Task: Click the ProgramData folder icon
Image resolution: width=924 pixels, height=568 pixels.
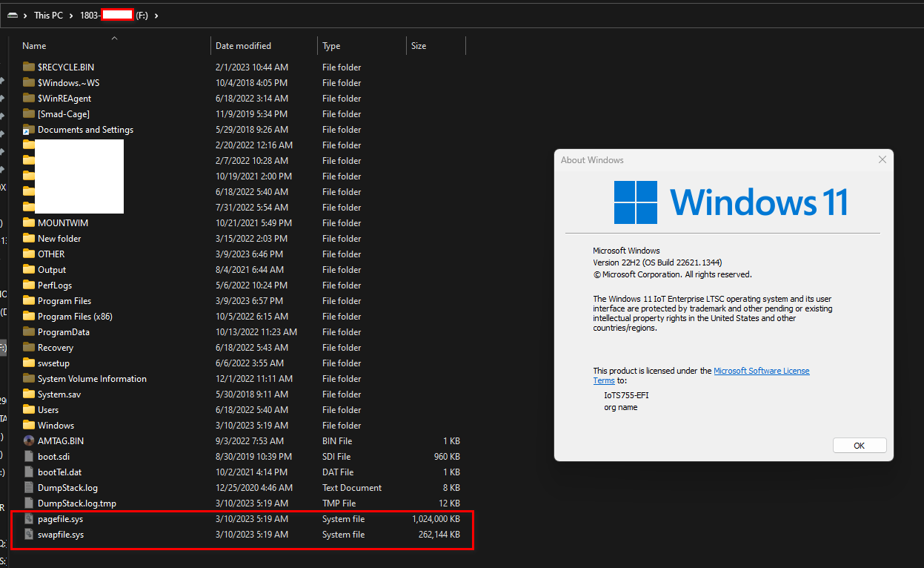Action: tap(29, 331)
